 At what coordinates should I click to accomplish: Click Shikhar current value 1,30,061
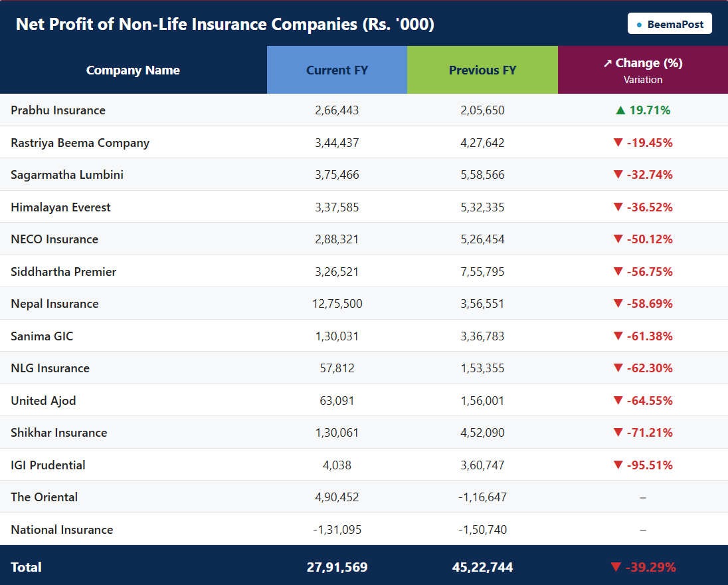(337, 433)
